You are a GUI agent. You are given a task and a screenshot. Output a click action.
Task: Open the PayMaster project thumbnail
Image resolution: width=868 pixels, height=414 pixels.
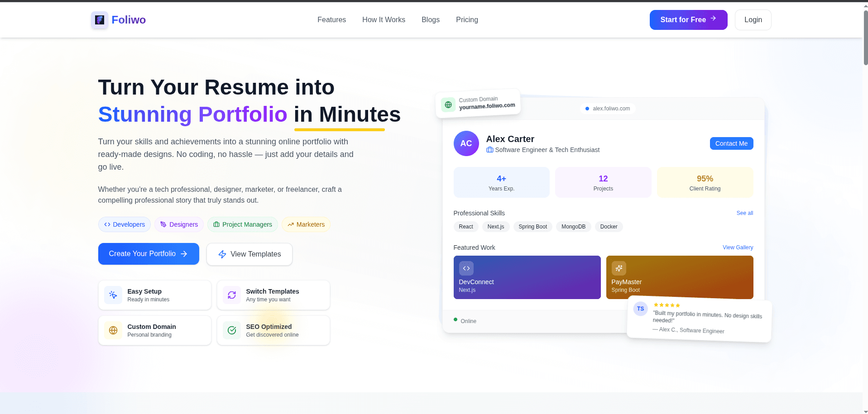tap(680, 277)
